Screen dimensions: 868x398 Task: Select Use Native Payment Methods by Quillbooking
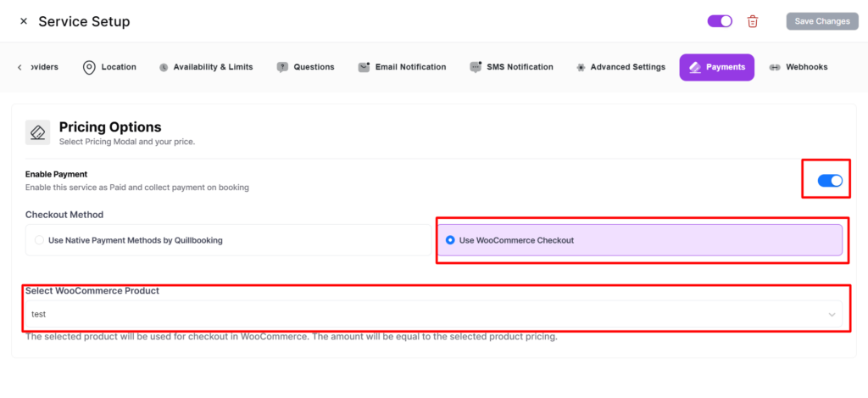(x=39, y=240)
